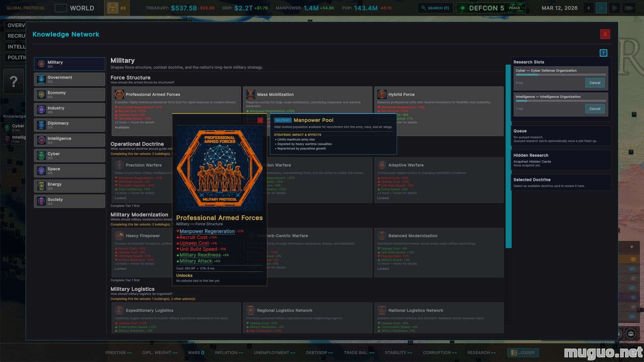Select the Adaptive Warfare doctrine card
The image size is (644, 362).
(439, 180)
